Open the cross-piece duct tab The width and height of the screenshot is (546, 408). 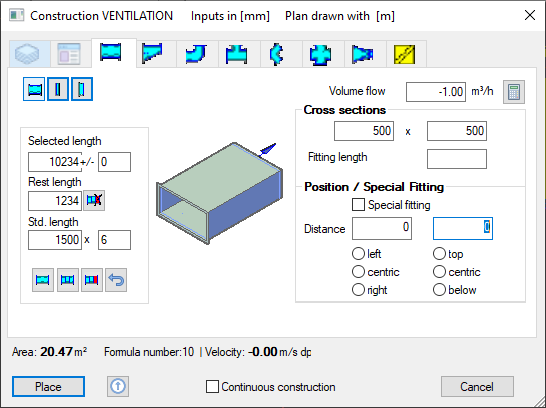click(320, 54)
